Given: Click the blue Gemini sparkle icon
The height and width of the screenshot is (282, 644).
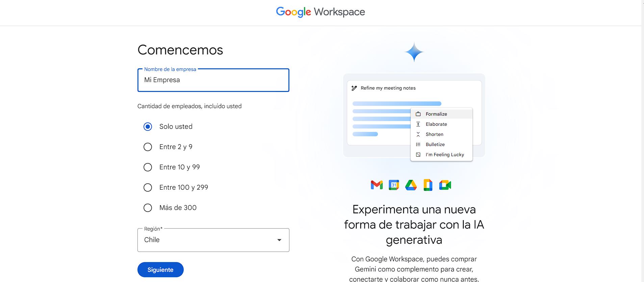Looking at the screenshot, I should click(414, 52).
